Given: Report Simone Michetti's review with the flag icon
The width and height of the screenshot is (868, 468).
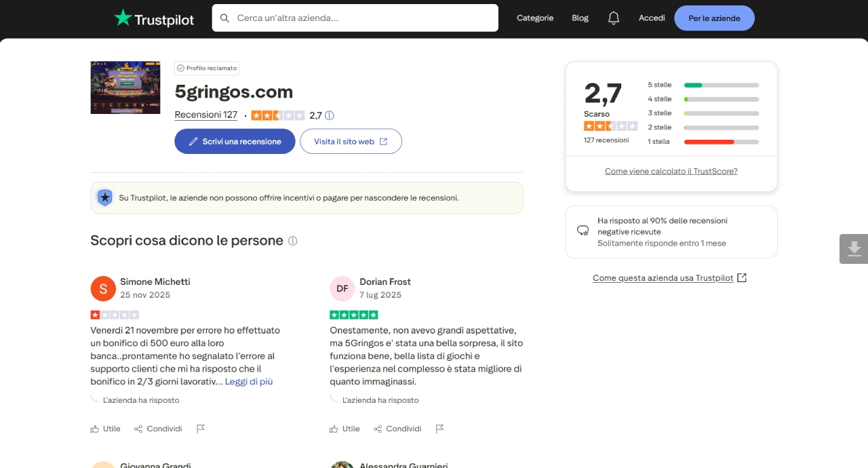Looking at the screenshot, I should [201, 428].
